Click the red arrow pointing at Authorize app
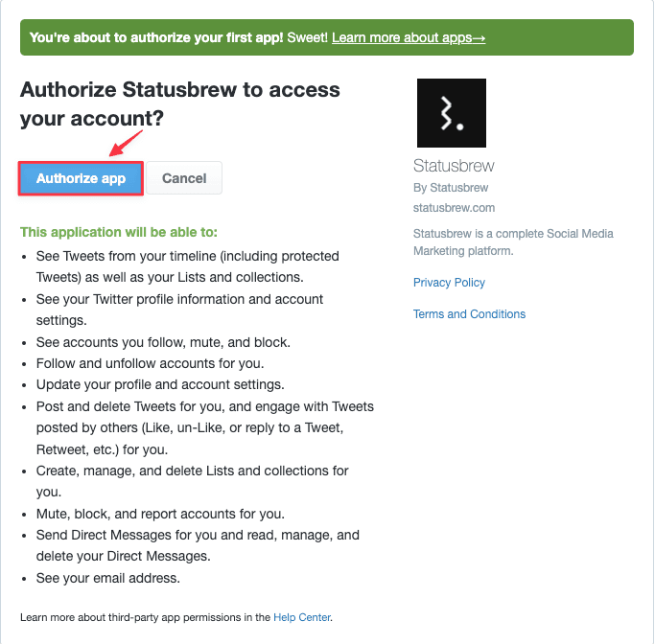The height and width of the screenshot is (644, 655). click(x=126, y=143)
